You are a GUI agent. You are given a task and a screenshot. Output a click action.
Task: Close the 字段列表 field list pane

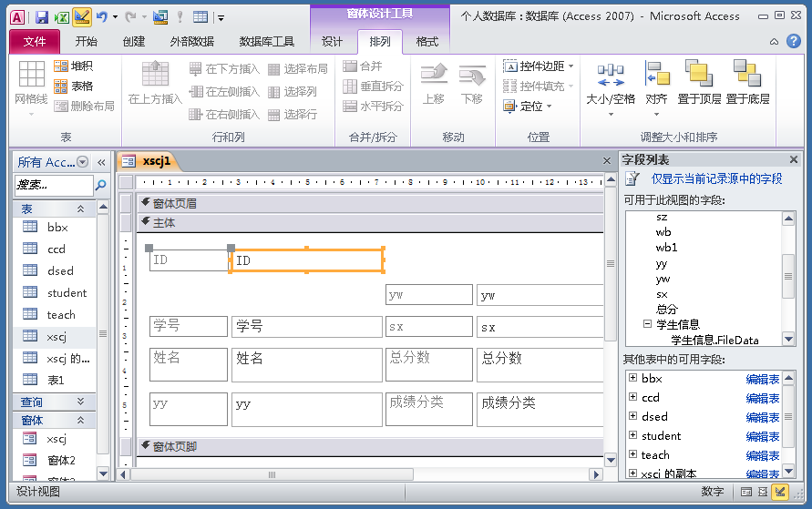[x=794, y=159]
